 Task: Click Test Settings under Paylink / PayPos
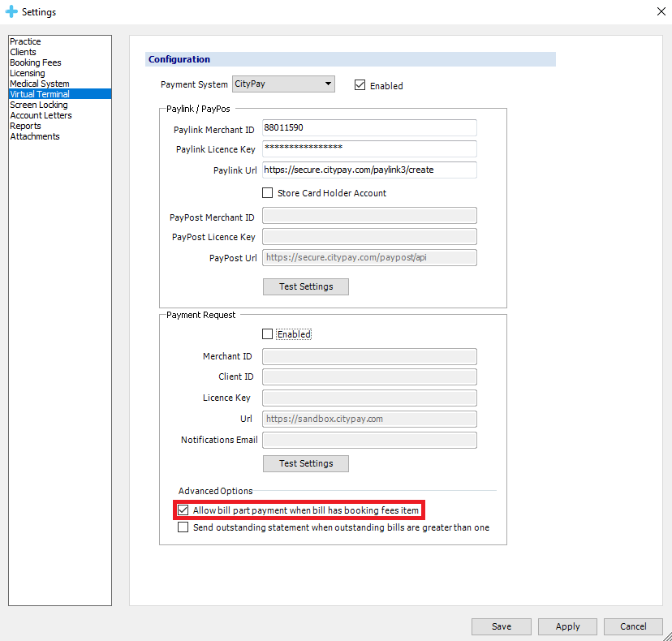click(x=305, y=286)
